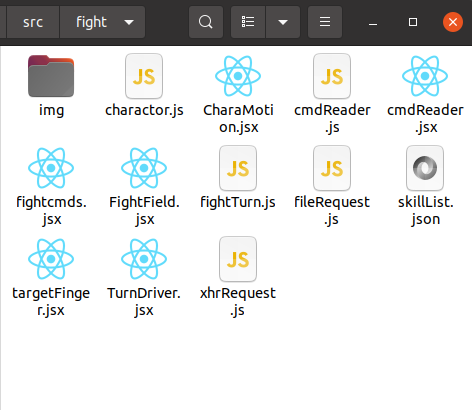
Task: Click the fightTurn.js filename label
Action: click(238, 203)
